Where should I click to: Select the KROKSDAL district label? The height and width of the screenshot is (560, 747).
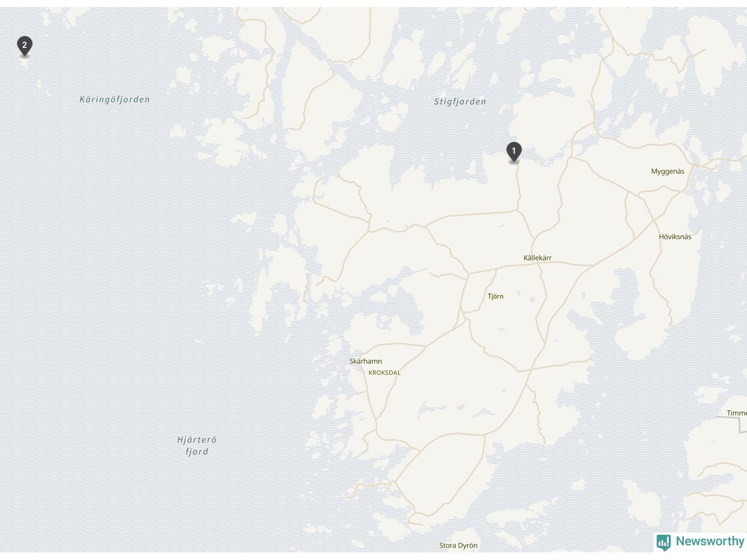pos(385,373)
